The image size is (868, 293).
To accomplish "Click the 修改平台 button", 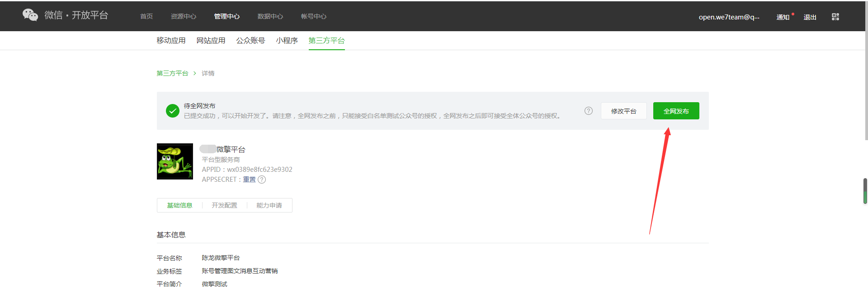I will coord(624,111).
